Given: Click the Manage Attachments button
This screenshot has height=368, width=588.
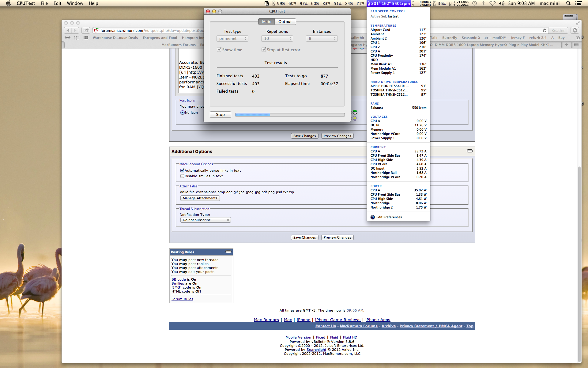Looking at the screenshot, I should [200, 198].
